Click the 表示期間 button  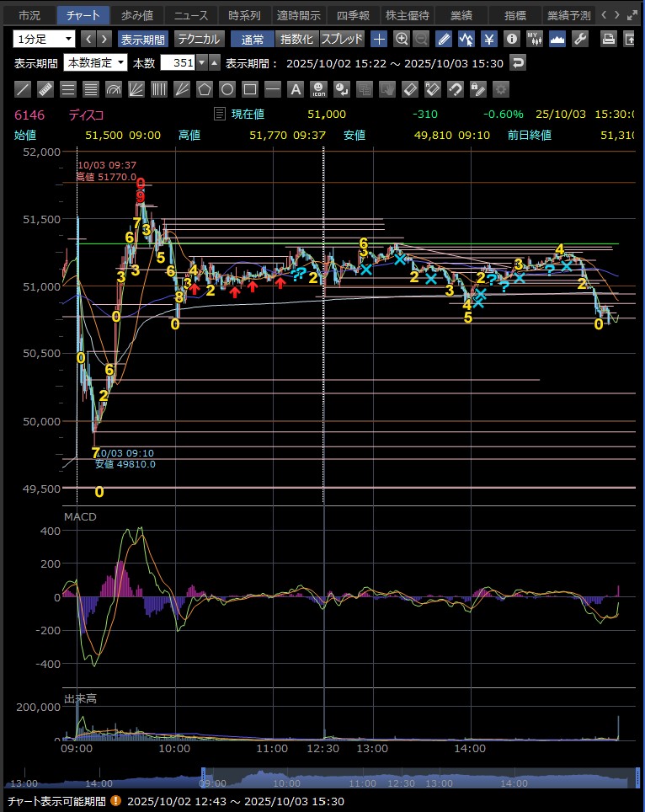coord(142,39)
